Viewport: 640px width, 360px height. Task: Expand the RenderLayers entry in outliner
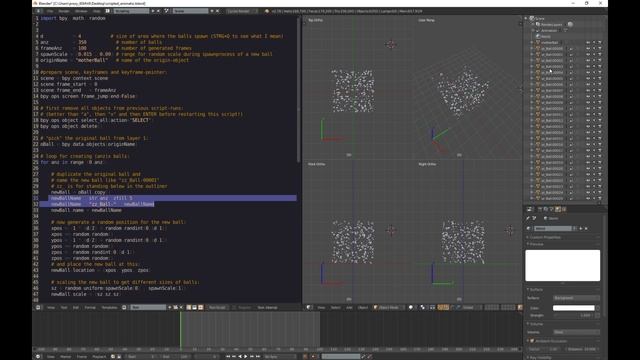pos(533,24)
